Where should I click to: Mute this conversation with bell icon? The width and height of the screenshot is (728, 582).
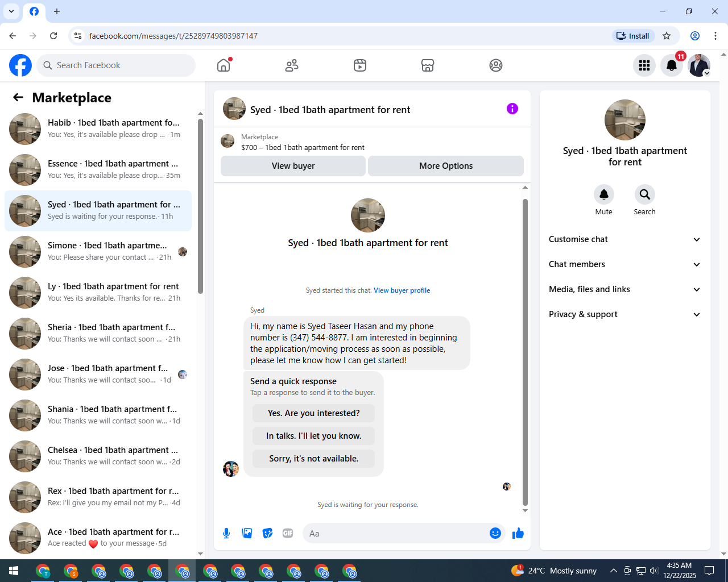[x=604, y=194]
